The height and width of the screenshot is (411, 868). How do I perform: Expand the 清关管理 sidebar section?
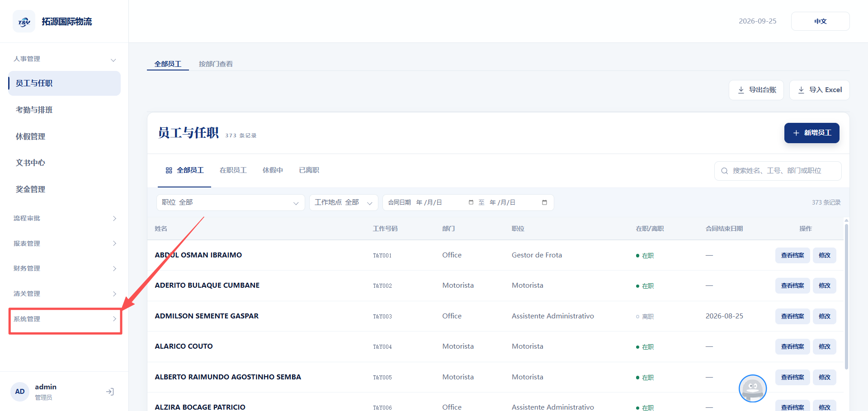point(65,294)
